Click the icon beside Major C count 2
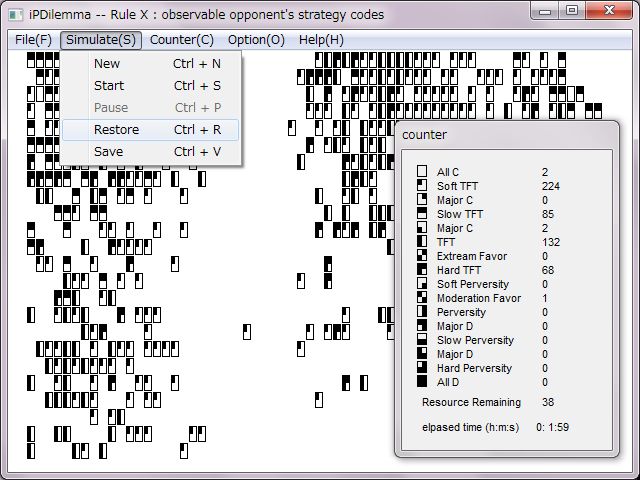 click(x=422, y=227)
